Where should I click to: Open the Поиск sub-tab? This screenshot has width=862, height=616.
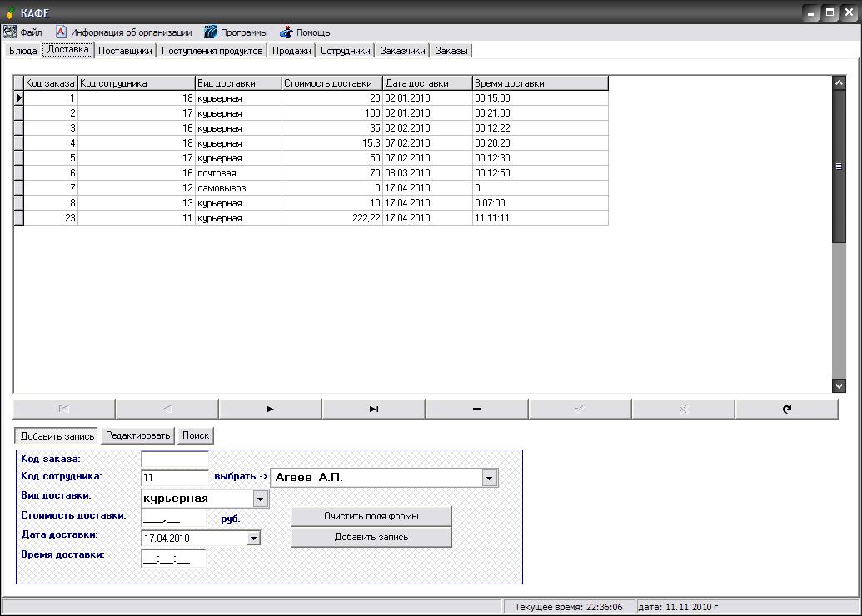[196, 435]
